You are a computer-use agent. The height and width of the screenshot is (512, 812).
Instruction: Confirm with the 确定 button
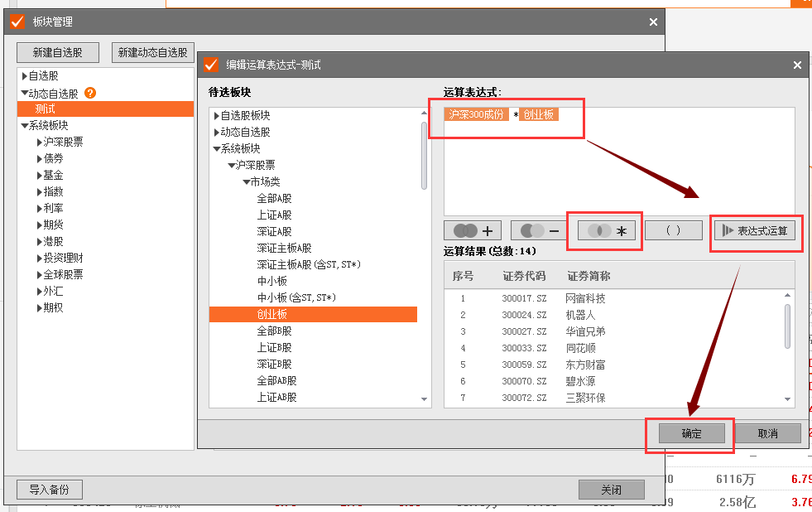point(691,433)
